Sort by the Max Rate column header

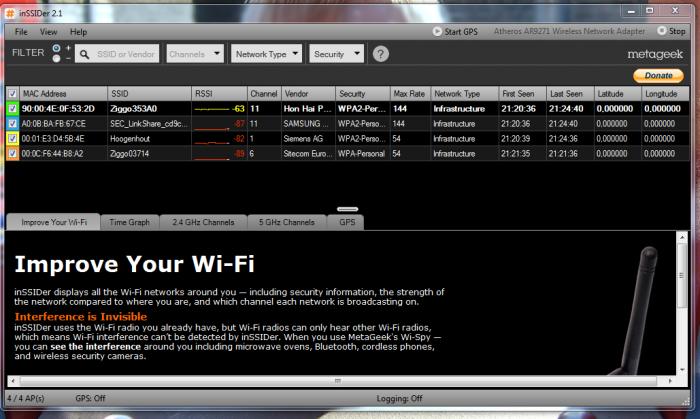(x=410, y=94)
